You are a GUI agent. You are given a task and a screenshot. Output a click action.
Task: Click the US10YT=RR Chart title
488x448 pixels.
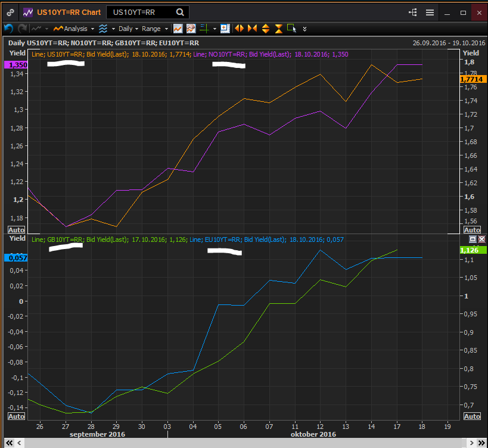click(x=69, y=13)
